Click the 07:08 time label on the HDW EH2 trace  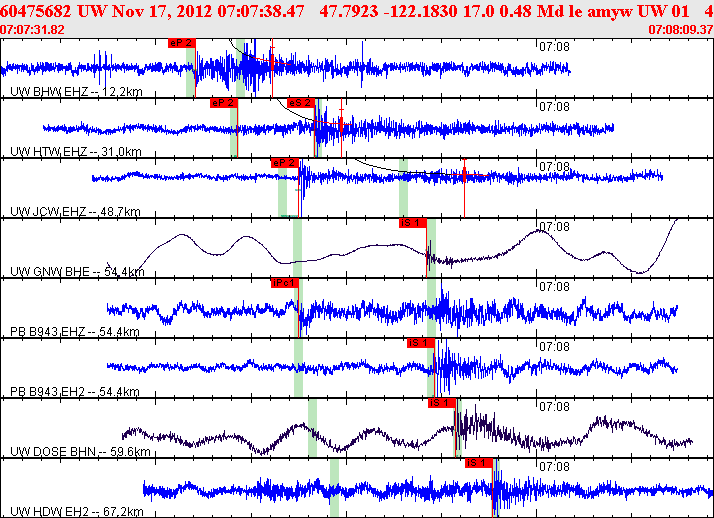tap(554, 467)
